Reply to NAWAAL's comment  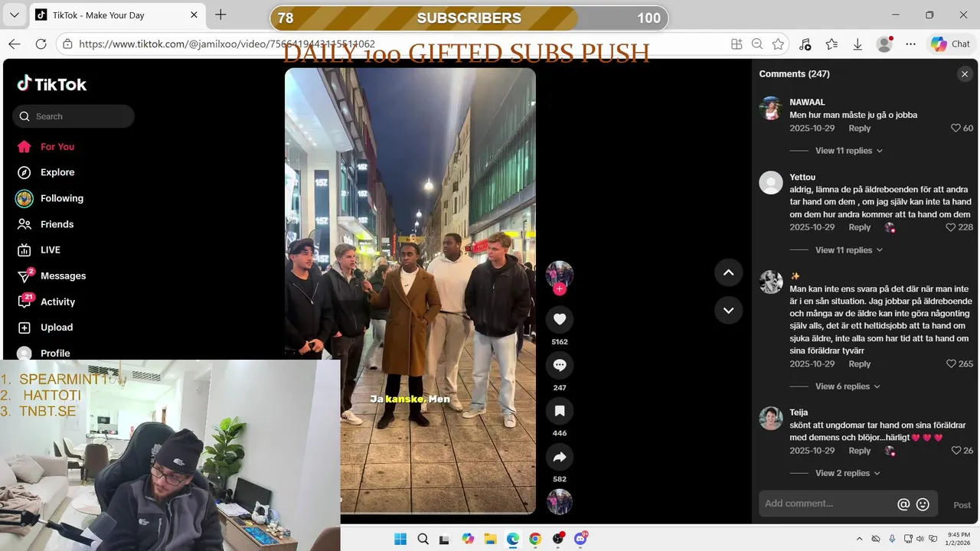[x=860, y=129]
